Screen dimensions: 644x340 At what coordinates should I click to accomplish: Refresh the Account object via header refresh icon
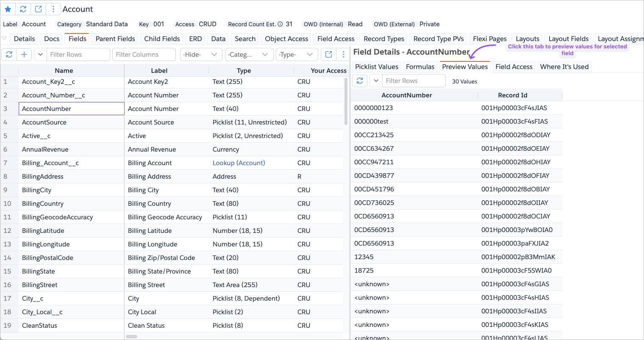click(x=23, y=9)
